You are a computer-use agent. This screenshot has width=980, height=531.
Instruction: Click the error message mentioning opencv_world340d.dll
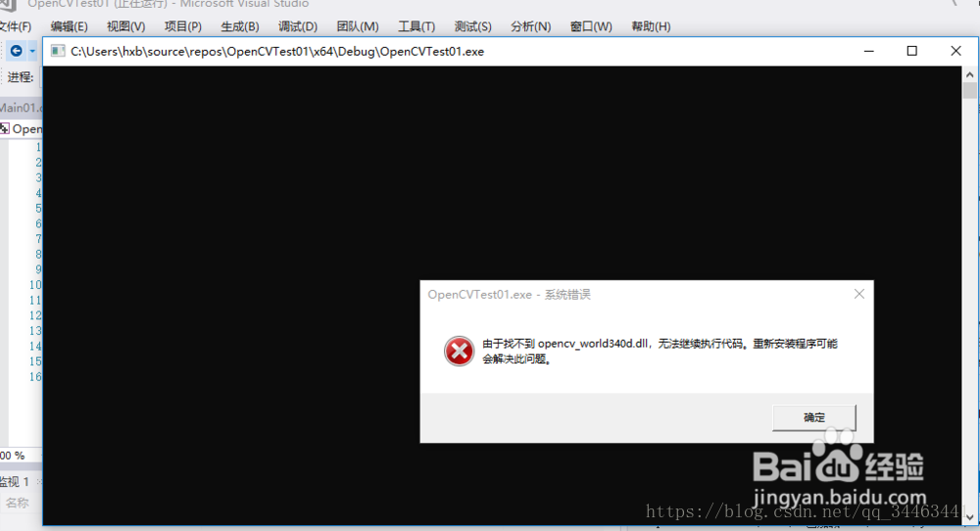point(660,351)
